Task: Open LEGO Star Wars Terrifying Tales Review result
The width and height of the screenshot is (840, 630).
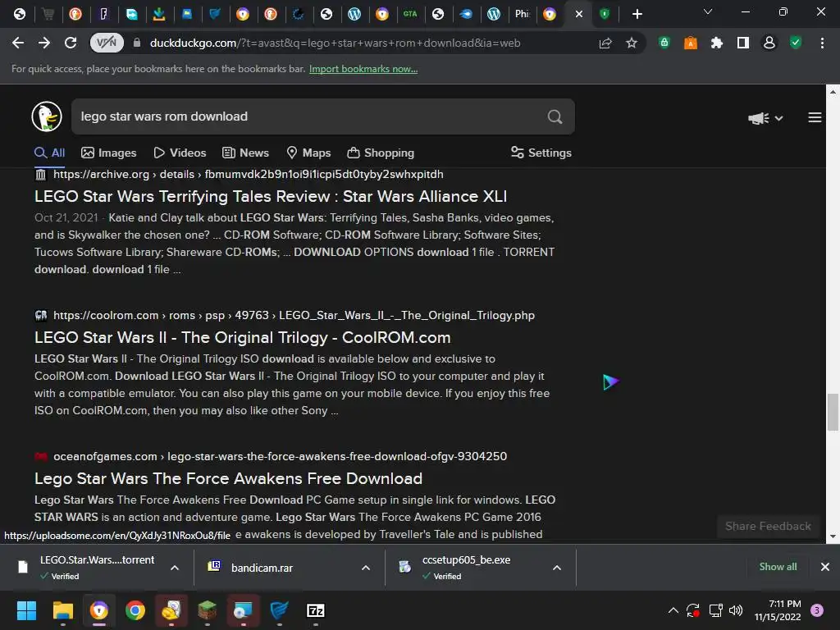Action: coord(271,196)
